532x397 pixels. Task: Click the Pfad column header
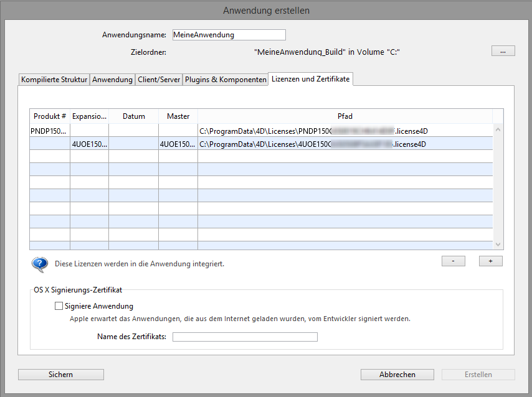pyautogui.click(x=344, y=116)
